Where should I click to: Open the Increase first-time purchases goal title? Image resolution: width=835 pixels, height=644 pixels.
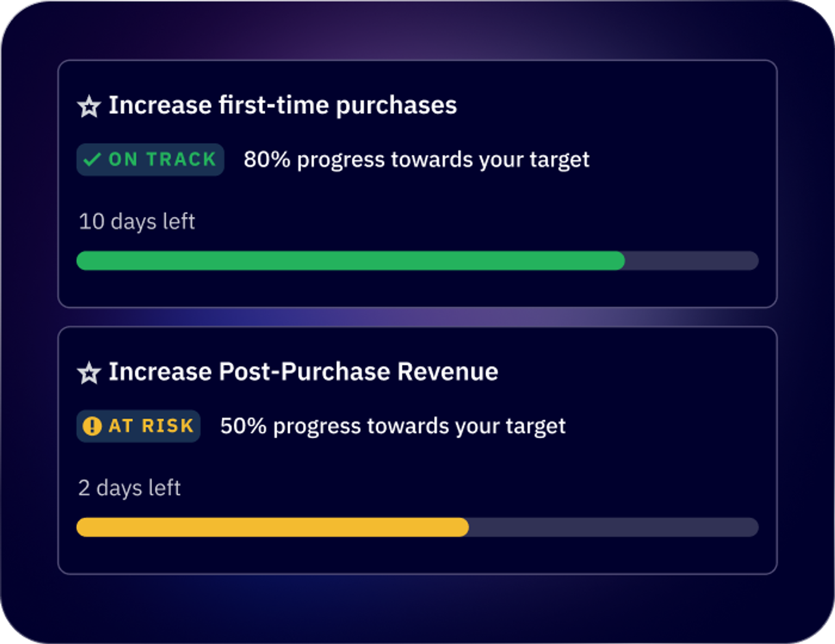coord(283,105)
